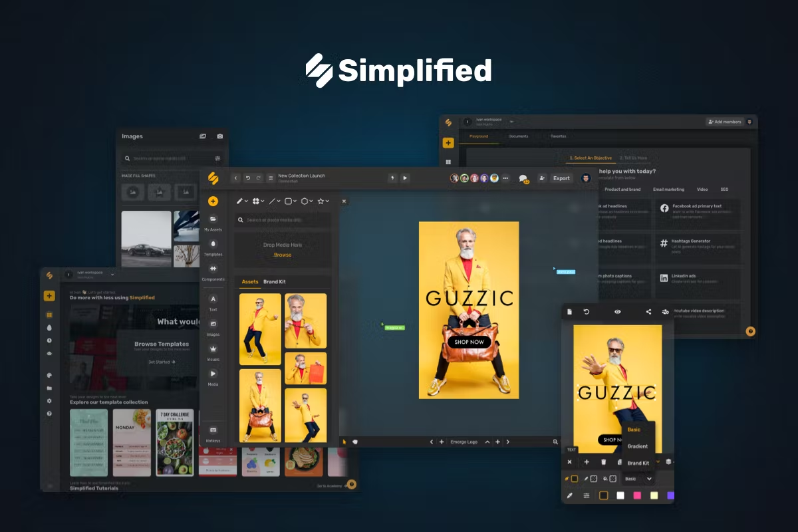
Task: Click the Browse link under Drop Media Here
Action: point(283,255)
